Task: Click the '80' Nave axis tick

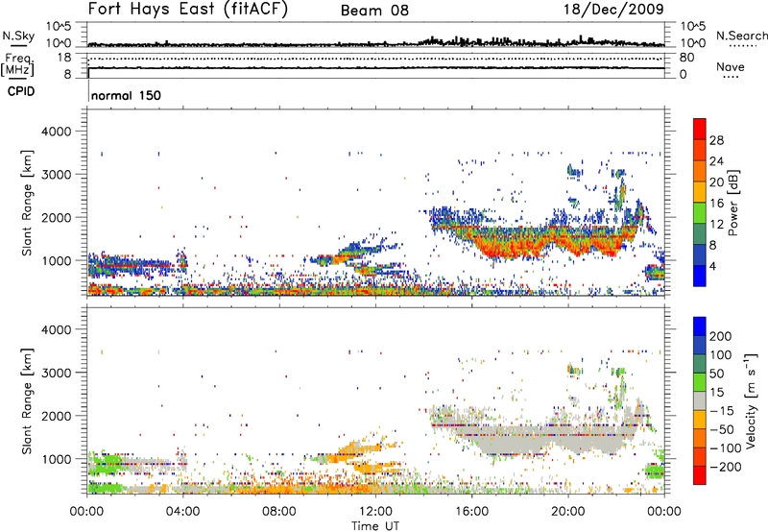Action: tap(686, 58)
